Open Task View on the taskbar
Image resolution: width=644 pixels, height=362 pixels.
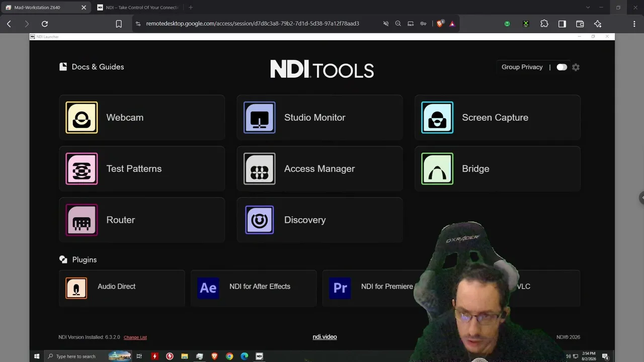click(x=139, y=356)
